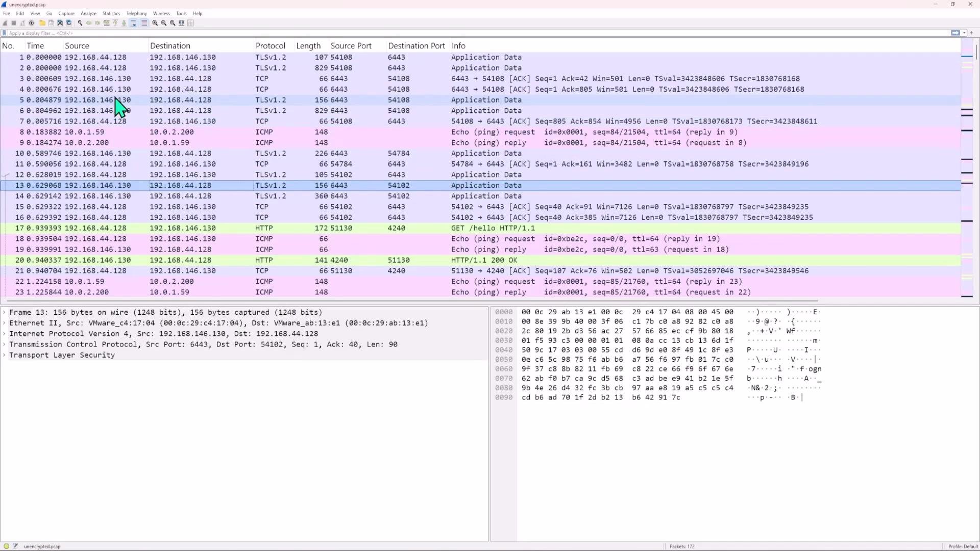The image size is (980, 551).
Task: Reset text to normal size
Action: (173, 23)
